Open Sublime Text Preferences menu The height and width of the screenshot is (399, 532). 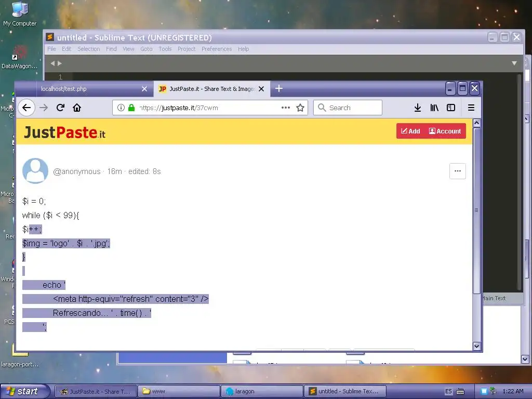217,49
